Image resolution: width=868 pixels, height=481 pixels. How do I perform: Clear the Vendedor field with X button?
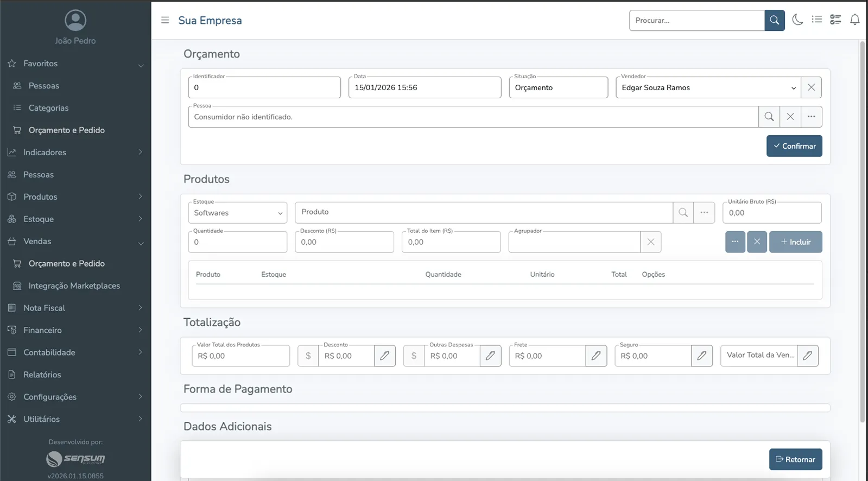point(811,87)
